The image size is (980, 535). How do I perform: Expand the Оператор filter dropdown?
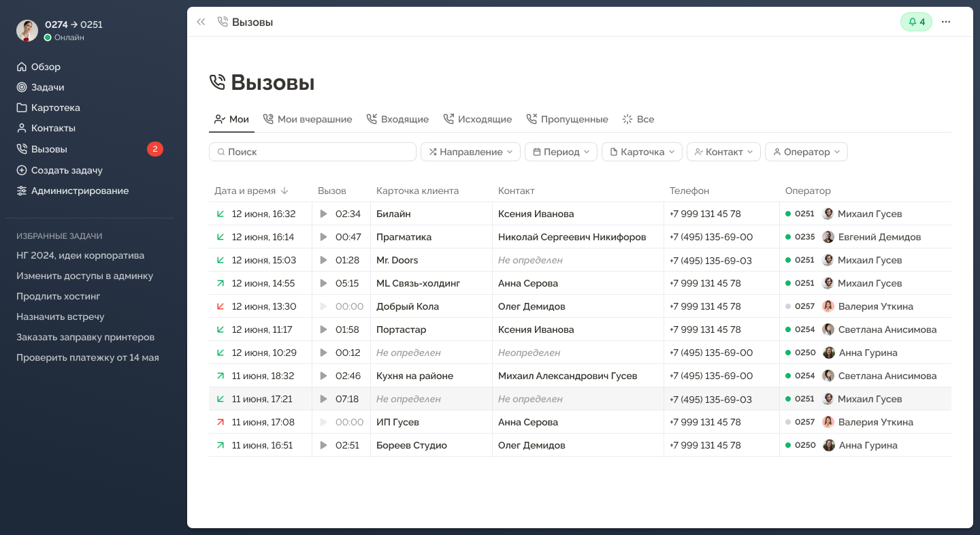(x=806, y=152)
